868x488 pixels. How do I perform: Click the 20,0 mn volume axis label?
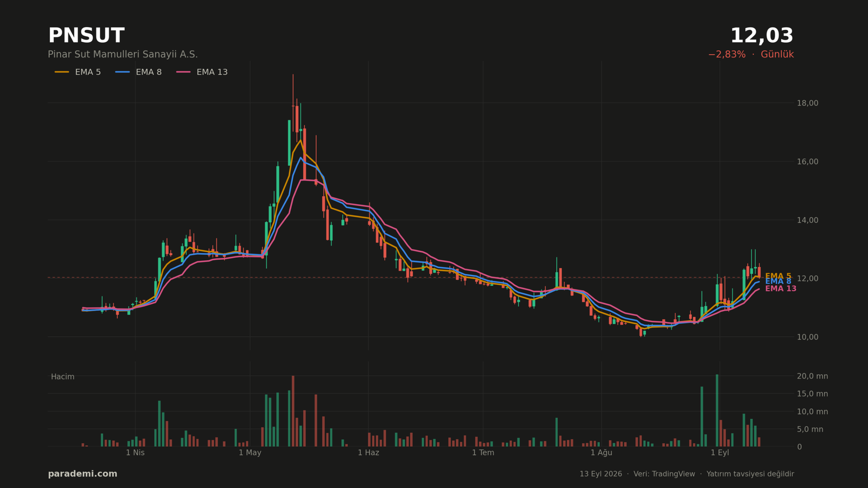coord(812,376)
